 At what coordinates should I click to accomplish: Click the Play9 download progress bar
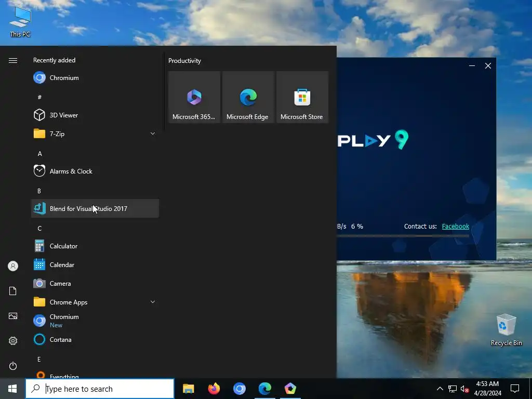[403, 236]
